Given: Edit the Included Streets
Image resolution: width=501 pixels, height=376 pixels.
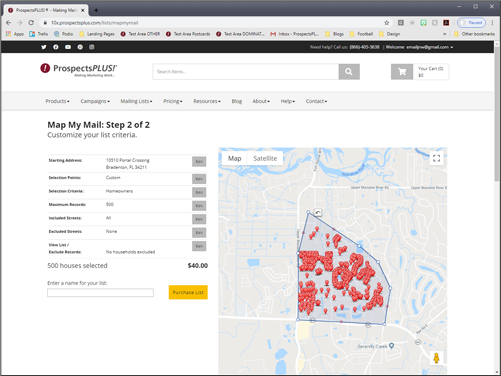Looking at the screenshot, I should (199, 219).
